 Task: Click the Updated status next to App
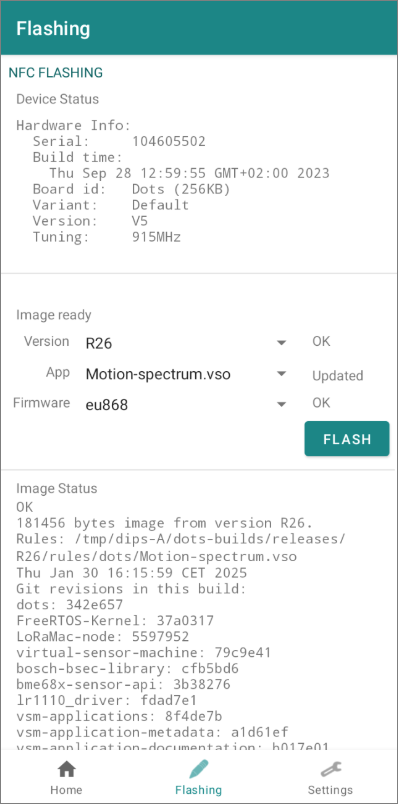(x=337, y=376)
